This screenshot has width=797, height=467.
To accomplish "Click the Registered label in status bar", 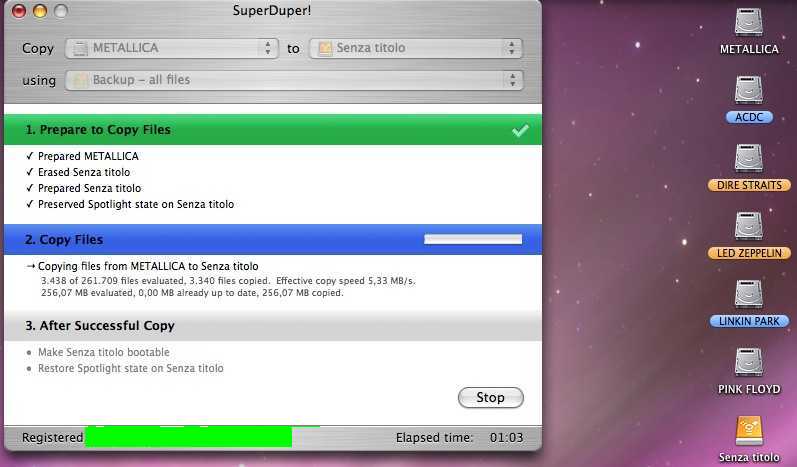I will (52, 438).
